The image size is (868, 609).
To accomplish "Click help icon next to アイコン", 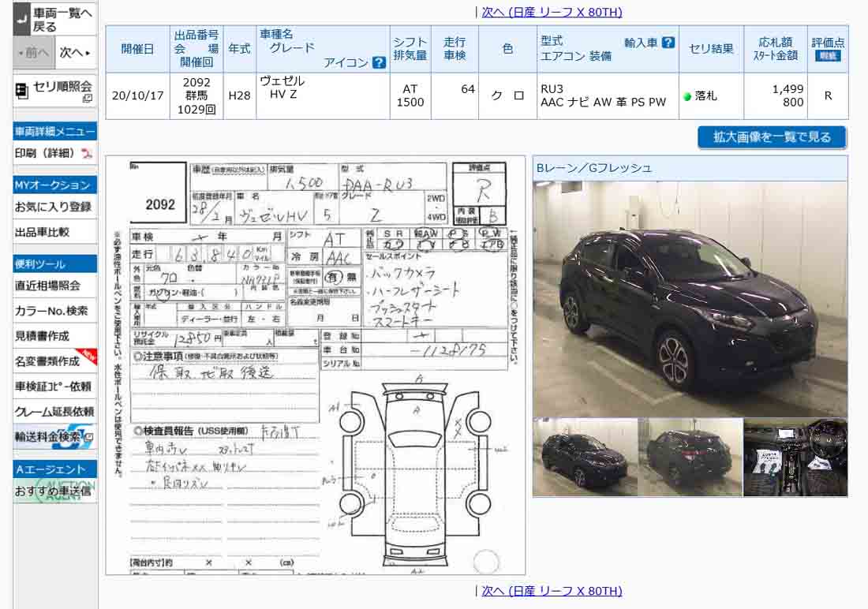I will coord(380,62).
